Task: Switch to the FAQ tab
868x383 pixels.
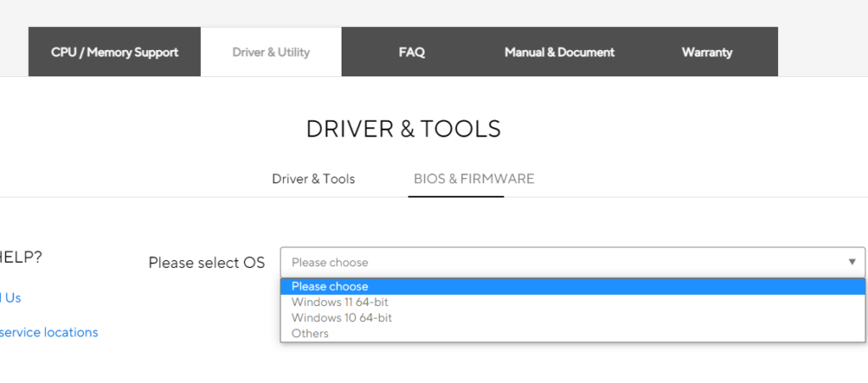Action: (411, 52)
